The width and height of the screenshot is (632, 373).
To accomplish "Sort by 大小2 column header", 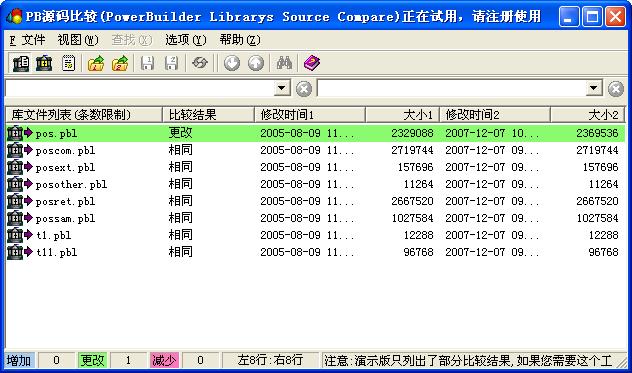I will (588, 115).
